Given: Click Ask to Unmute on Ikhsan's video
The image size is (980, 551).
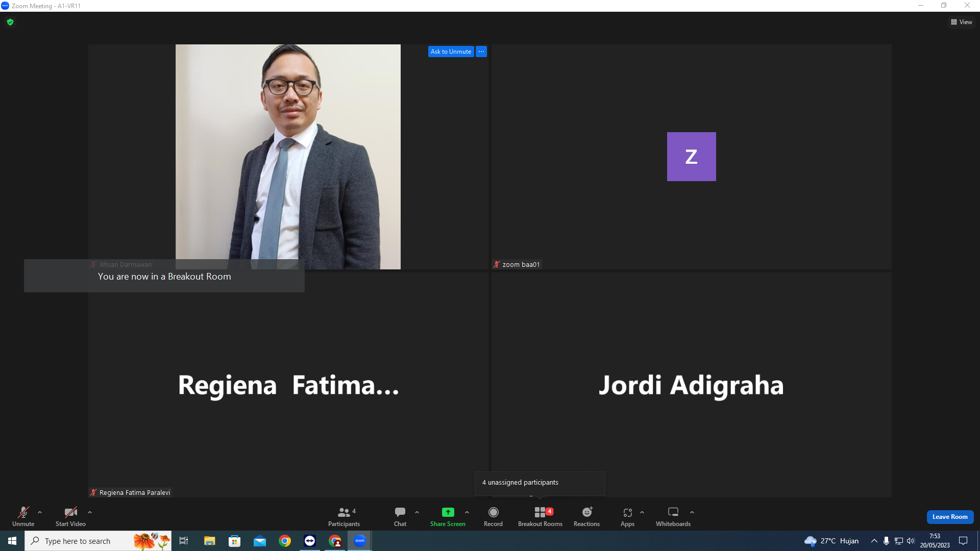Looking at the screenshot, I should pyautogui.click(x=451, y=52).
